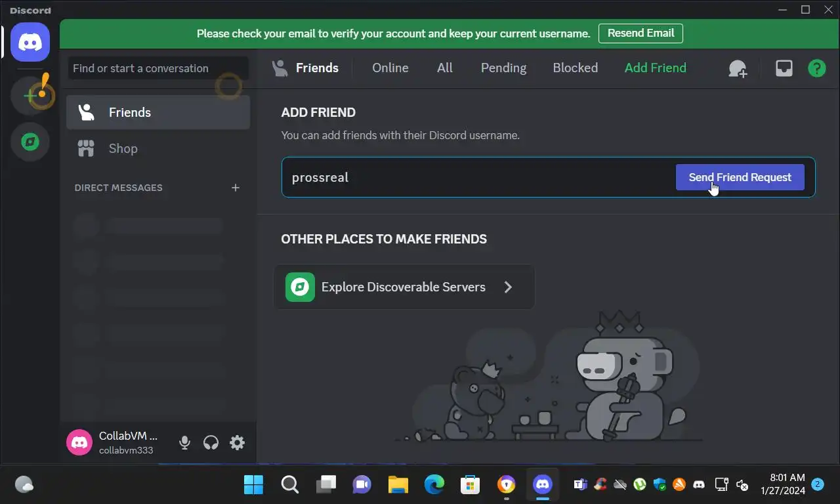Click uTorrent tray icon
The width and height of the screenshot is (840, 504).
tap(639, 485)
